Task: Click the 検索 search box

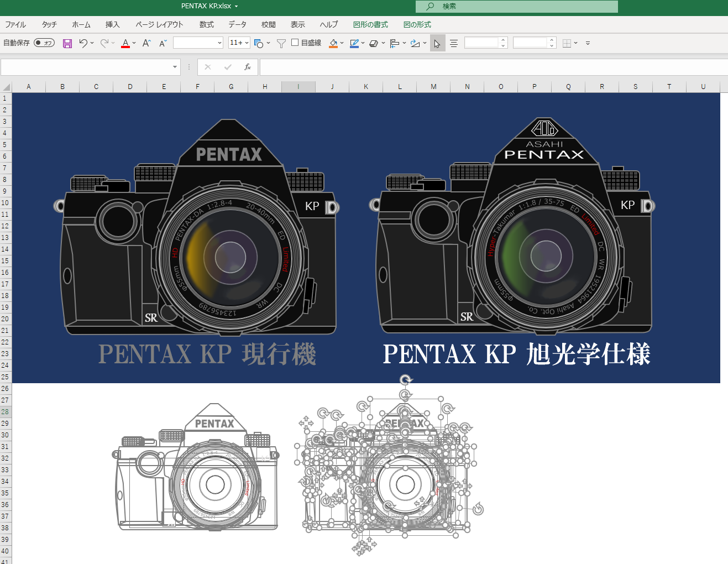Action: (517, 6)
